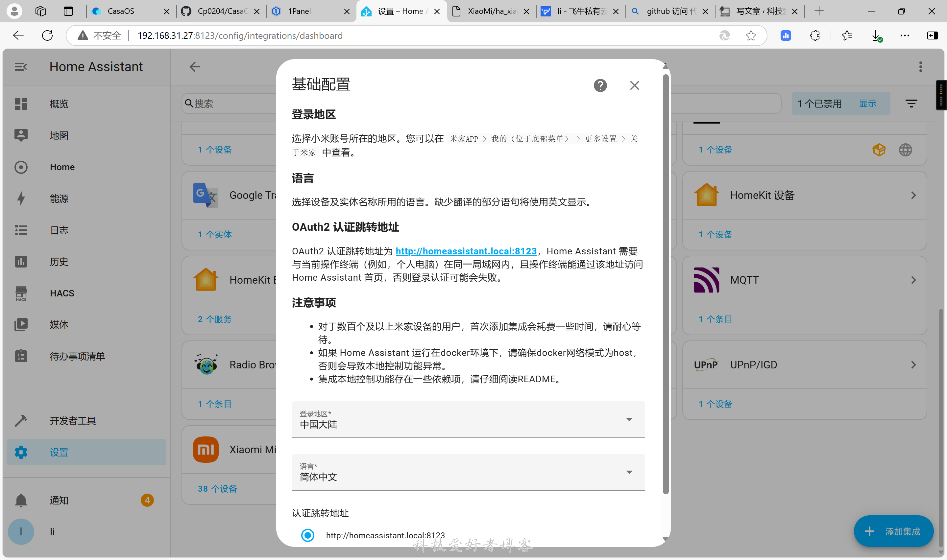Open 日志 logbook in sidebar
The image size is (947, 560).
[x=86, y=230]
